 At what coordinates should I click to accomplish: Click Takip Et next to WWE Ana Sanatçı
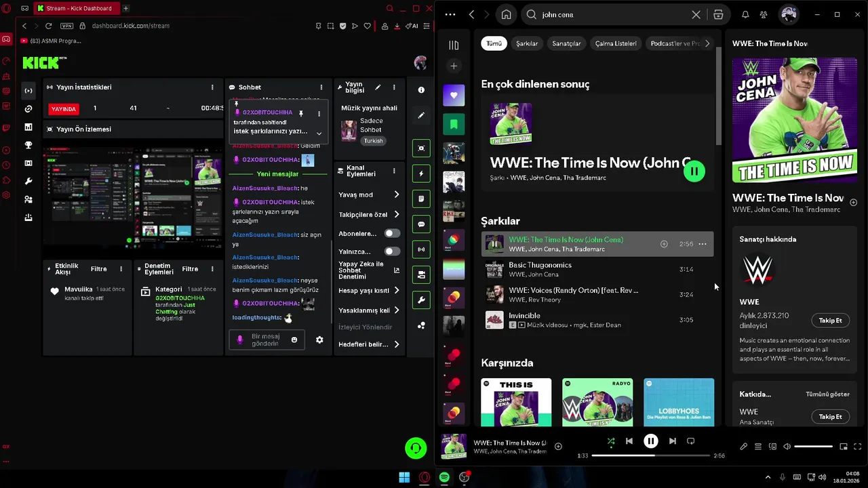click(x=830, y=417)
